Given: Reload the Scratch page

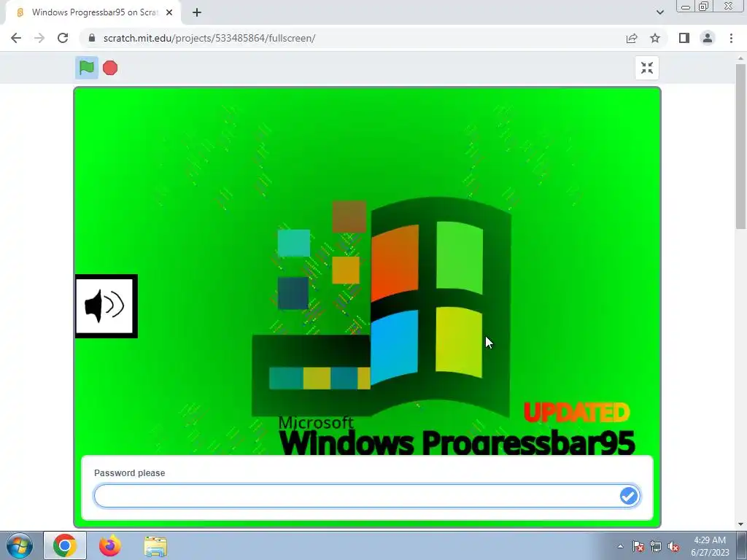Looking at the screenshot, I should 63,38.
